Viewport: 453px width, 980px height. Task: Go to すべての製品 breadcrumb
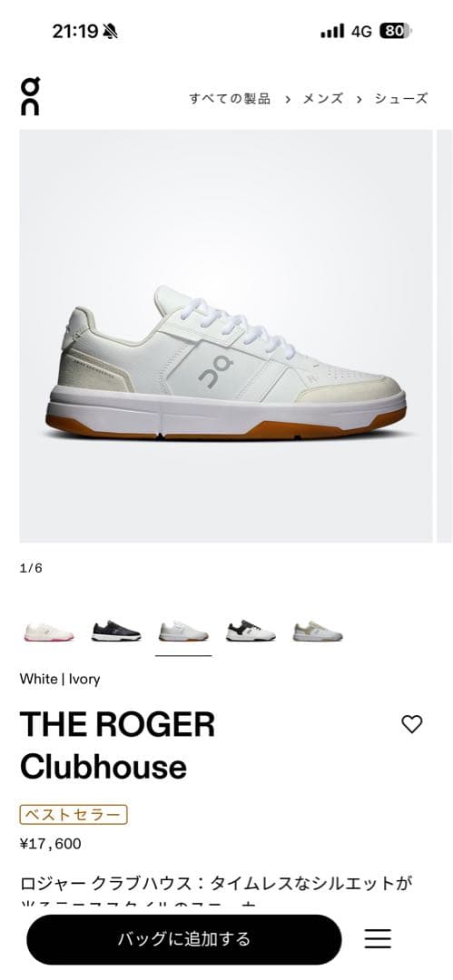[230, 98]
